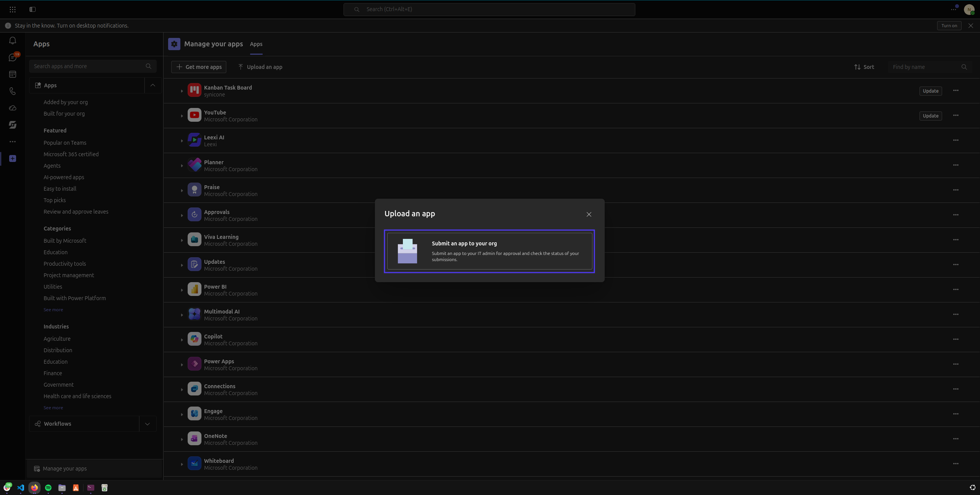Click See more under Categories
This screenshot has width=980, height=495.
pyautogui.click(x=53, y=310)
